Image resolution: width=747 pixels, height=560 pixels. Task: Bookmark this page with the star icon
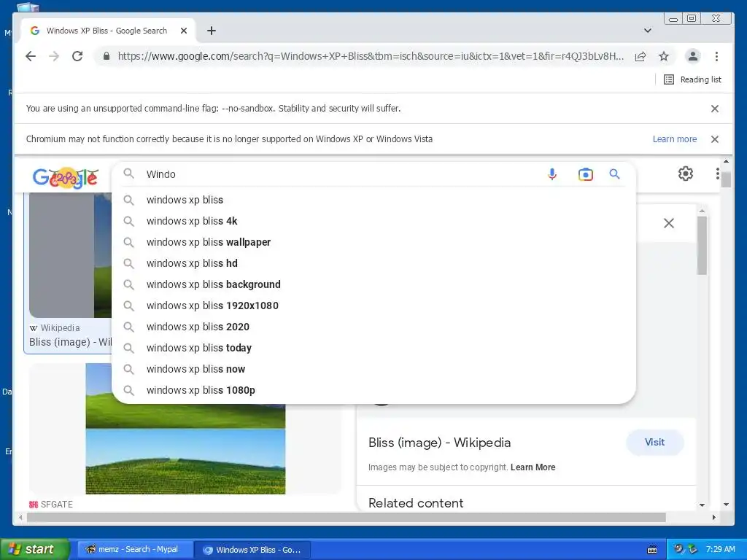[x=664, y=56]
